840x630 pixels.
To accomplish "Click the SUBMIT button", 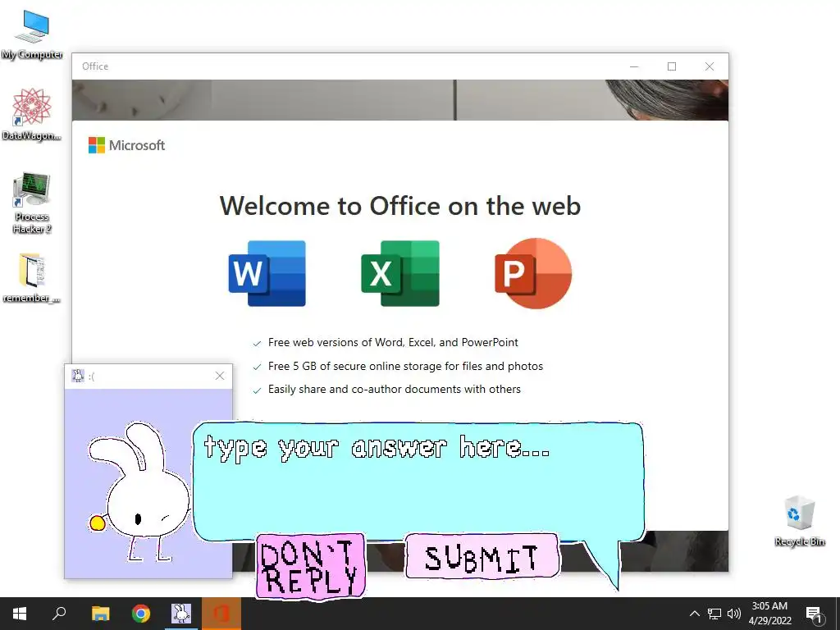I will (482, 557).
